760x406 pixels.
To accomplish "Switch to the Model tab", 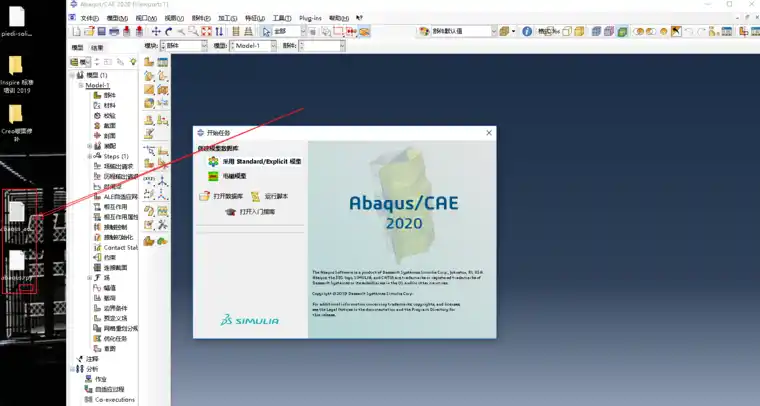I will click(78, 47).
